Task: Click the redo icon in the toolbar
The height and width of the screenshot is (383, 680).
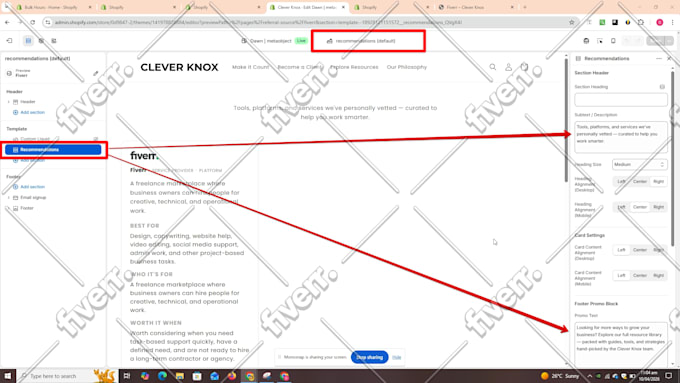Action: pos(638,41)
